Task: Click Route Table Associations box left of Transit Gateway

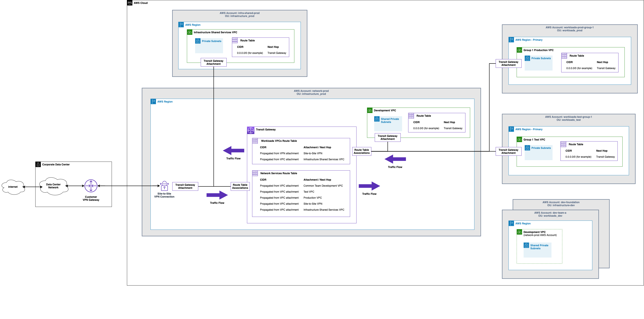Action: pos(240,186)
